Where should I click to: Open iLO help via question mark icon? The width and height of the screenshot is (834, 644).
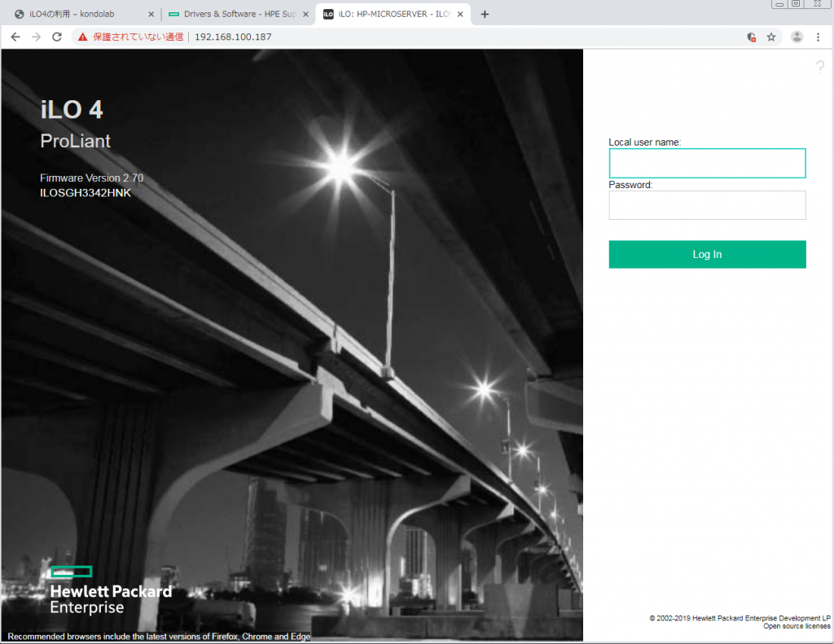(x=820, y=68)
